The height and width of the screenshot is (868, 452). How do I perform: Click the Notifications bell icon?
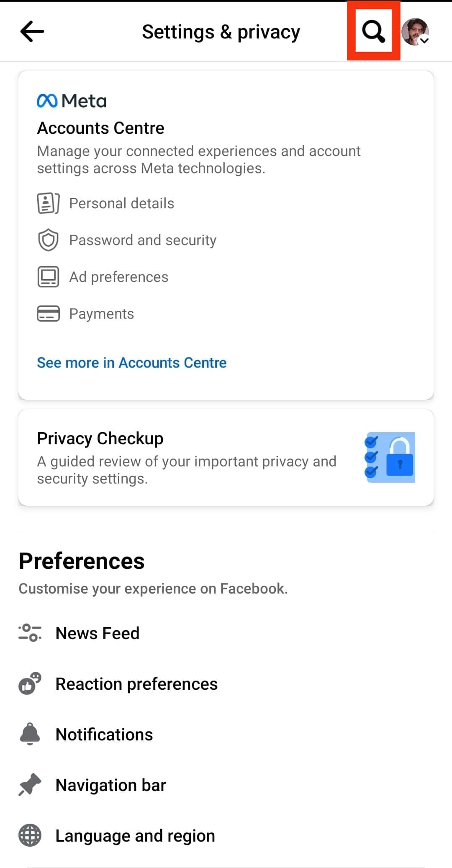click(x=30, y=734)
